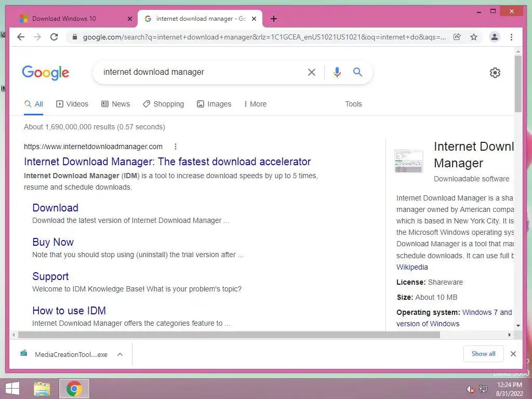The height and width of the screenshot is (399, 532).
Task: Click the vertical scrollbar thumb
Action: (x=518, y=84)
